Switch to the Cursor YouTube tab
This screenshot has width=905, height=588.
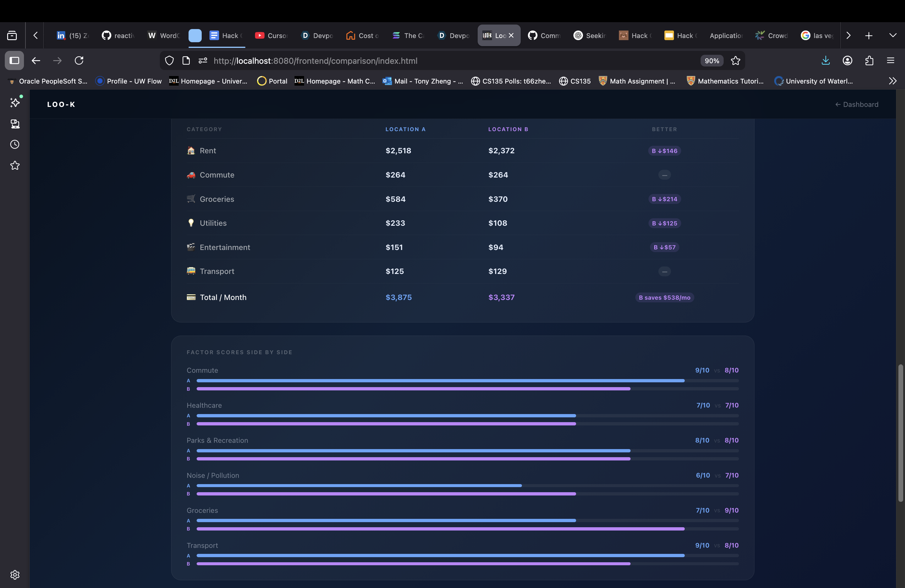(271, 35)
